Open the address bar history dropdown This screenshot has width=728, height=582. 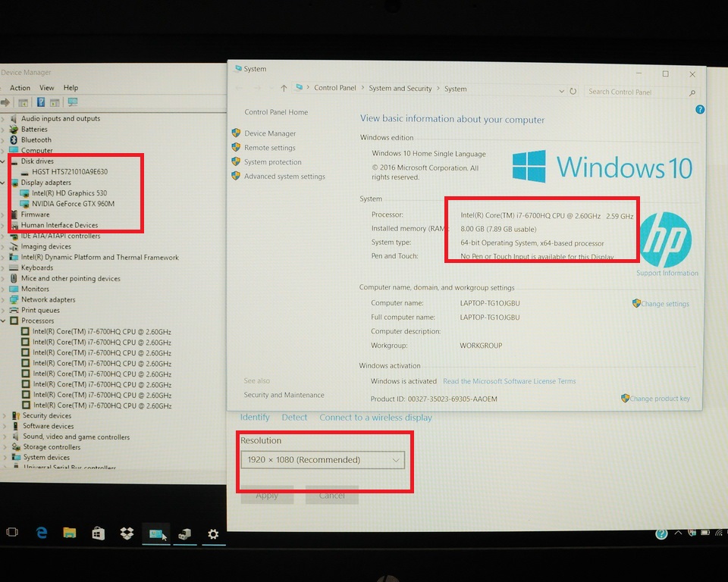click(x=561, y=91)
